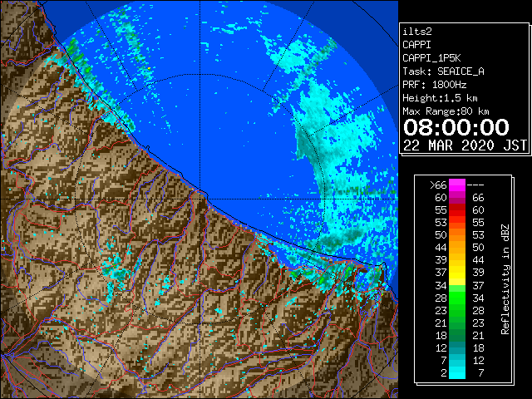Click the radar site name "ilts2"
The width and height of the screenshot is (532, 399).
(x=417, y=32)
